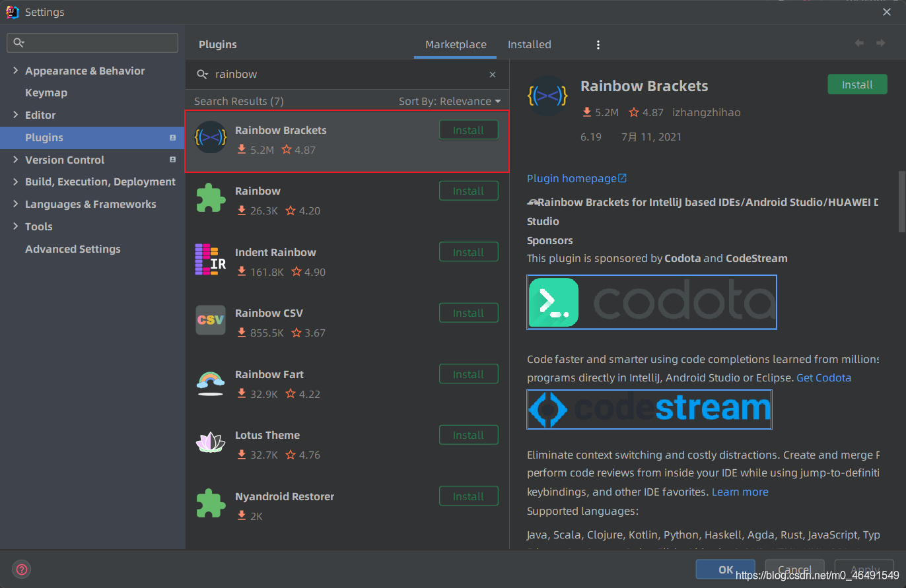The height and width of the screenshot is (588, 906).
Task: Install the Rainbow Fart plugin
Action: click(468, 374)
